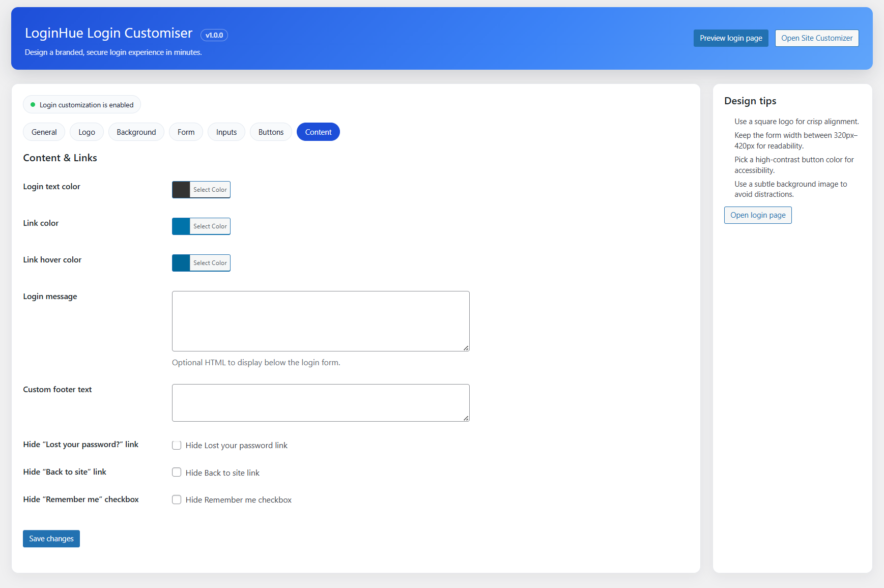The height and width of the screenshot is (588, 884).
Task: Click inside the Custom footer text field
Action: [x=321, y=402]
